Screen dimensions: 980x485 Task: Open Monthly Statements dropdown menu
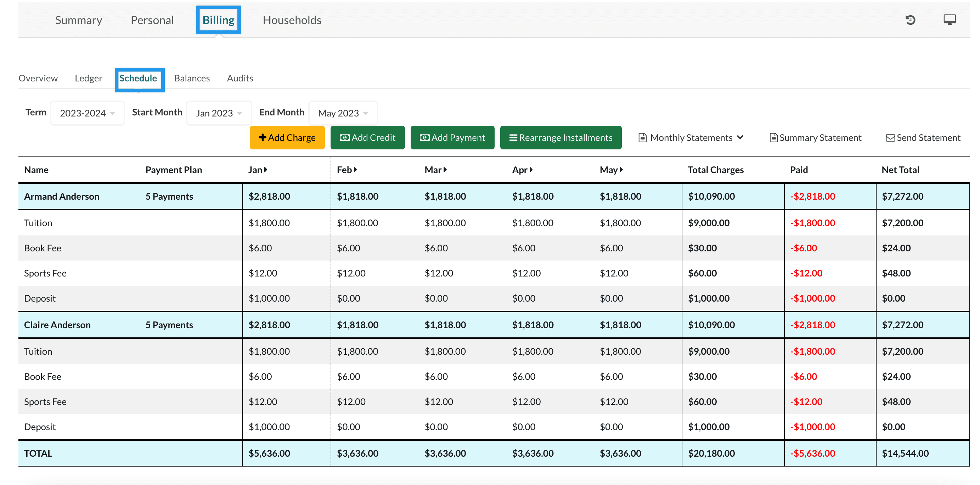[691, 138]
